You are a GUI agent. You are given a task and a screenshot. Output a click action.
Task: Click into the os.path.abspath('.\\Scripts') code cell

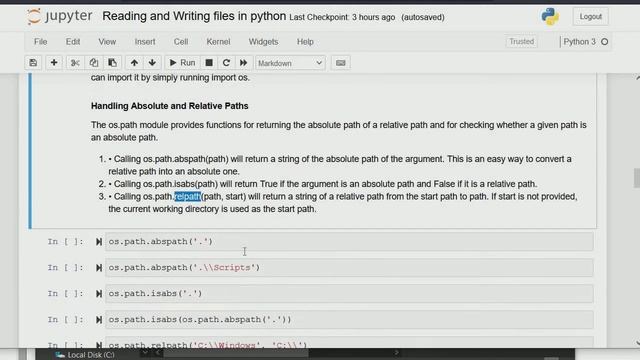click(349, 268)
